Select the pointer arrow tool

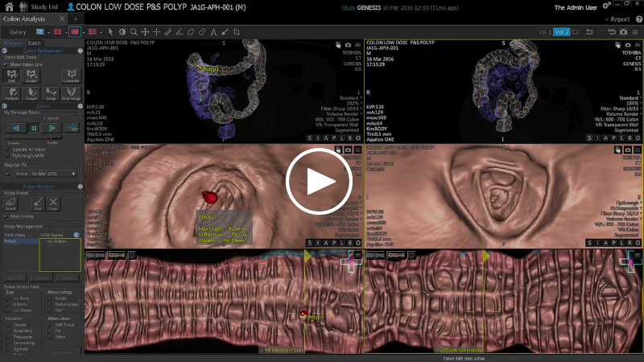(x=110, y=32)
